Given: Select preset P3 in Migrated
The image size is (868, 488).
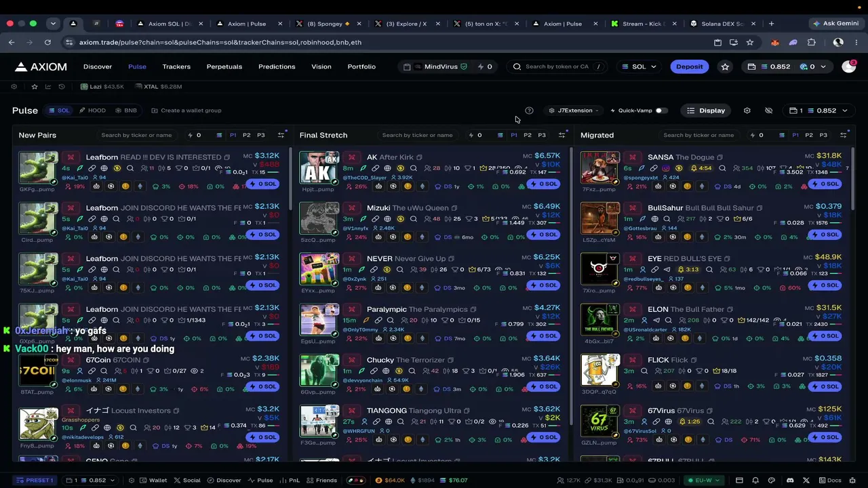Looking at the screenshot, I should tap(823, 135).
